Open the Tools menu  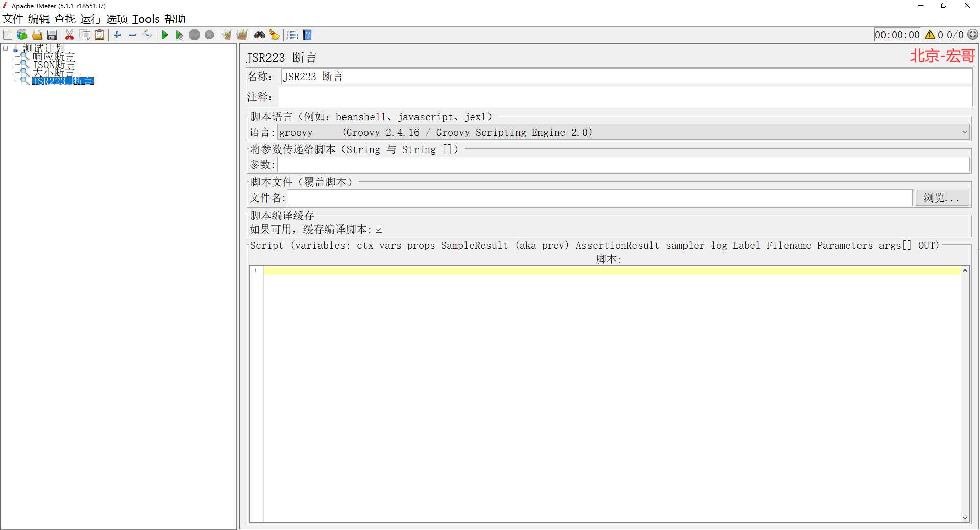(x=146, y=19)
